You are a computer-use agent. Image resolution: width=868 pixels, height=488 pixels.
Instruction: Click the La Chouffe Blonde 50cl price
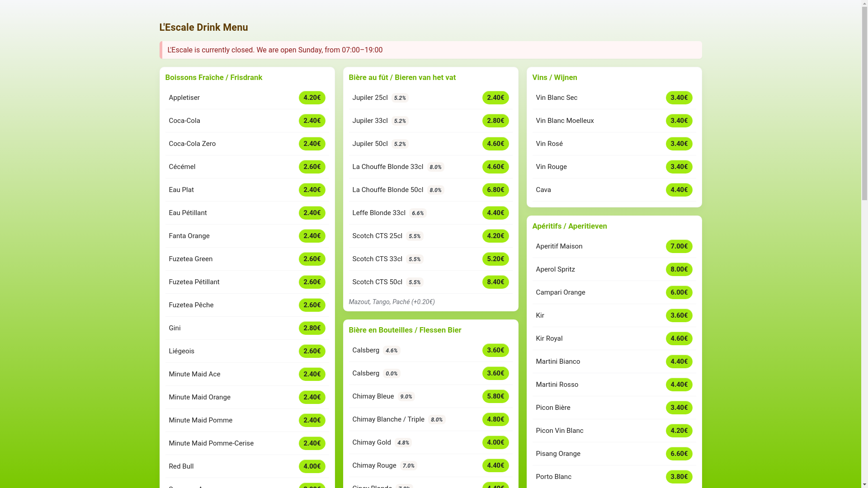pyautogui.click(x=495, y=190)
